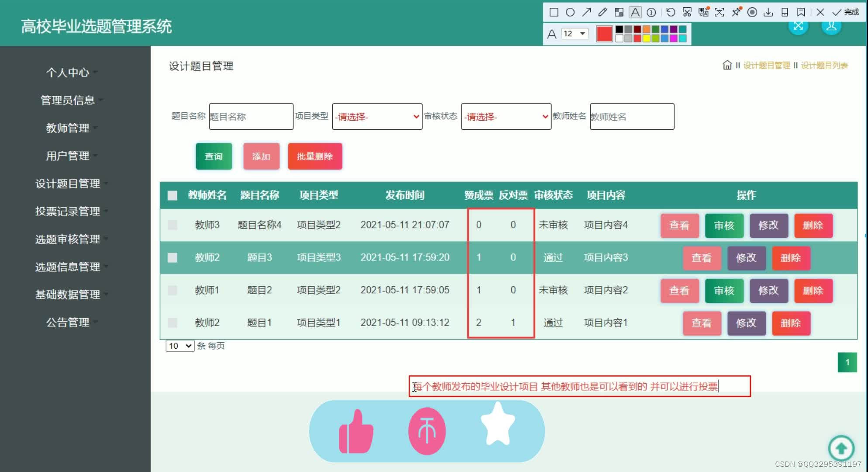Start screen recording from the toolbar
The width and height of the screenshot is (868, 472).
[752, 12]
